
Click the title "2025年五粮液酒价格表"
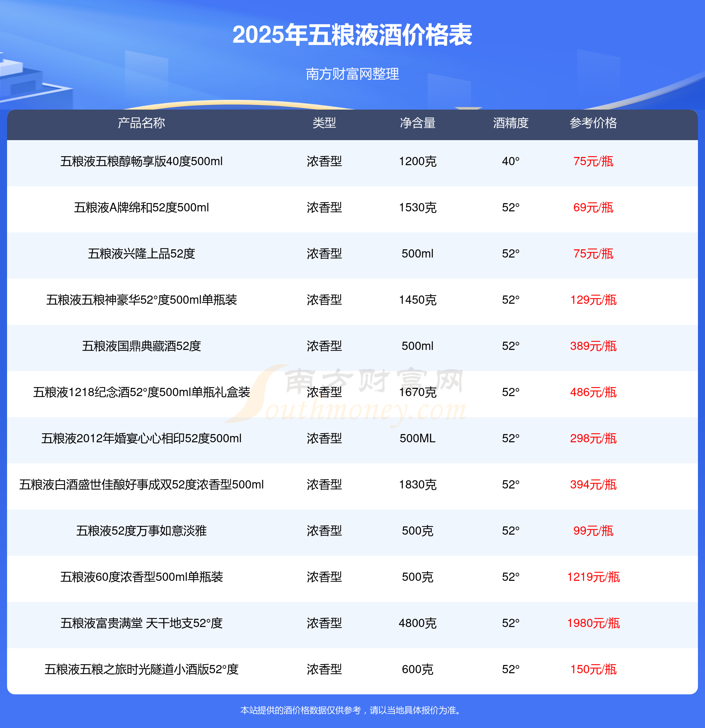click(352, 35)
